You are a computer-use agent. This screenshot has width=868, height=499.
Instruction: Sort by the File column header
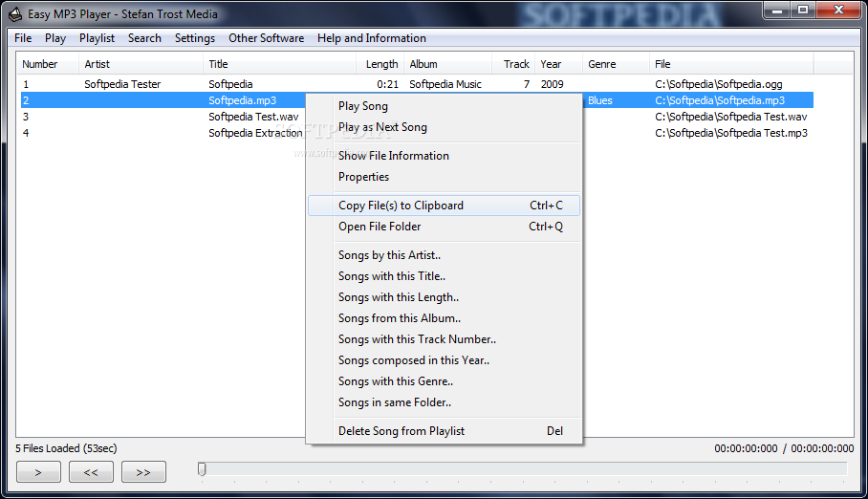click(731, 64)
